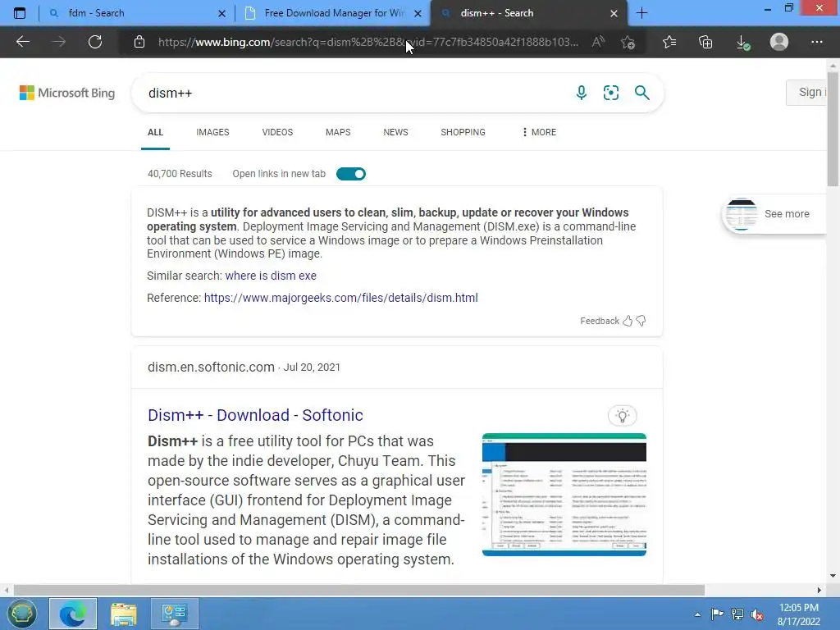Close the Free Download Manager tab
This screenshot has height=630, width=840.
(418, 13)
